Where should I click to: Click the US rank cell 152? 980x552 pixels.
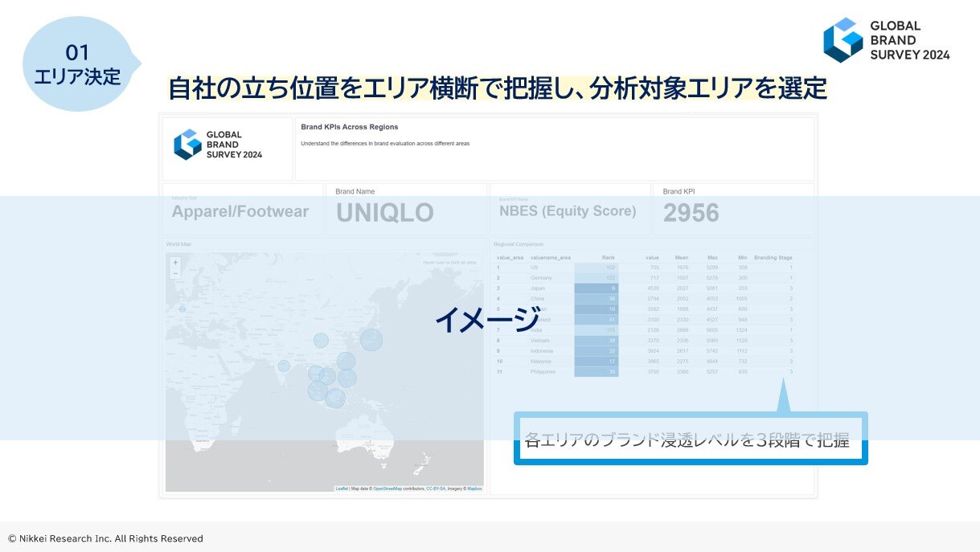pyautogui.click(x=597, y=268)
